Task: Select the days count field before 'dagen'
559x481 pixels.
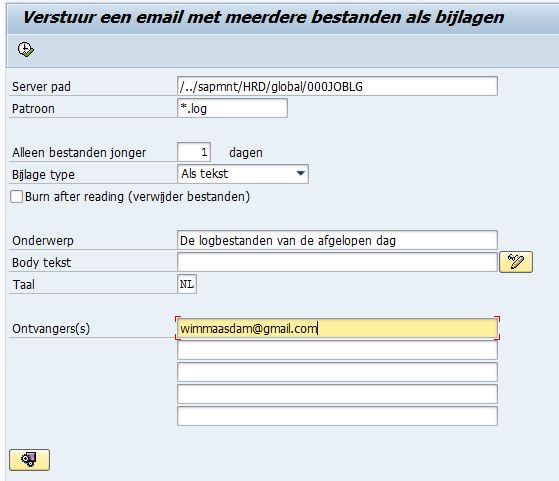Action: (x=194, y=152)
